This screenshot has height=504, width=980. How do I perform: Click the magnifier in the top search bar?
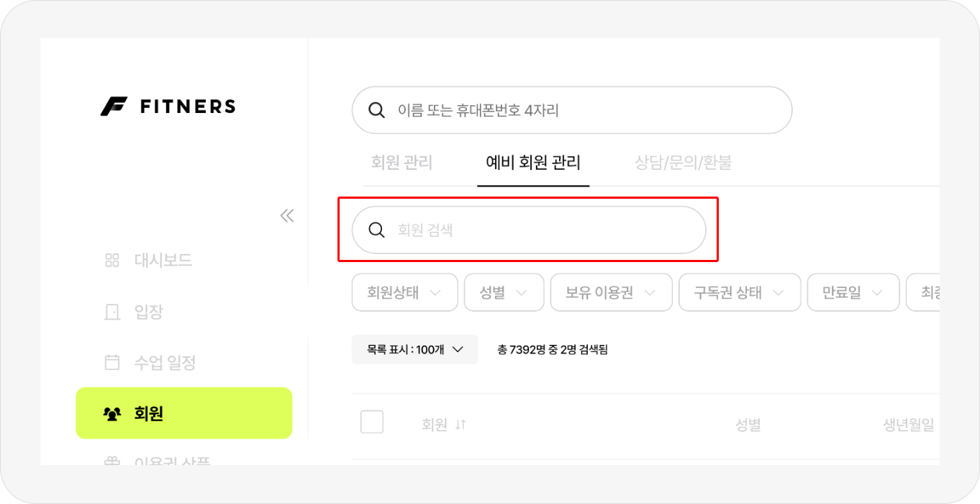point(376,110)
